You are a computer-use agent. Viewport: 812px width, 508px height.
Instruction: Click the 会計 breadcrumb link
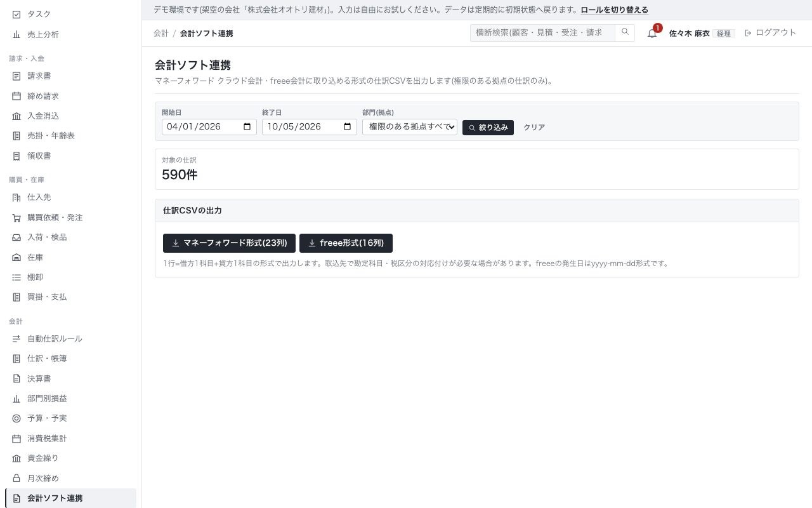coord(161,33)
